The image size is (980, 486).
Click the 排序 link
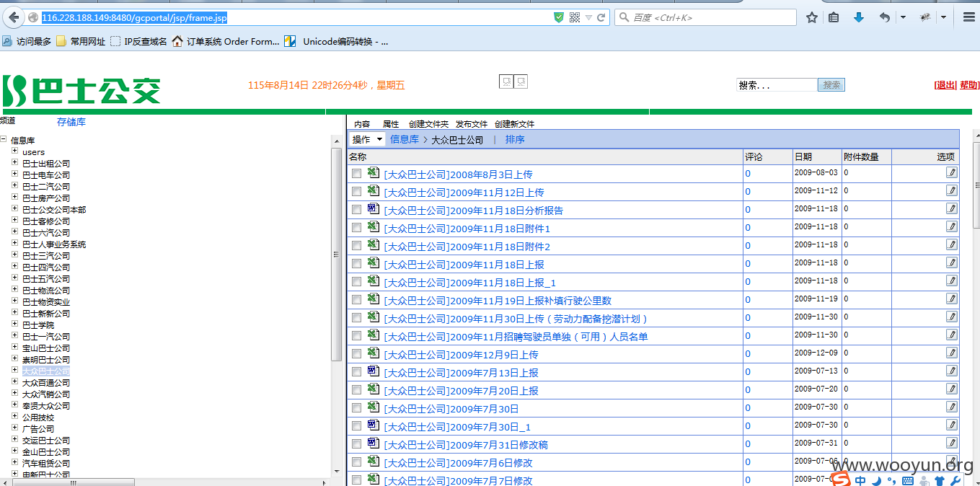click(x=515, y=139)
